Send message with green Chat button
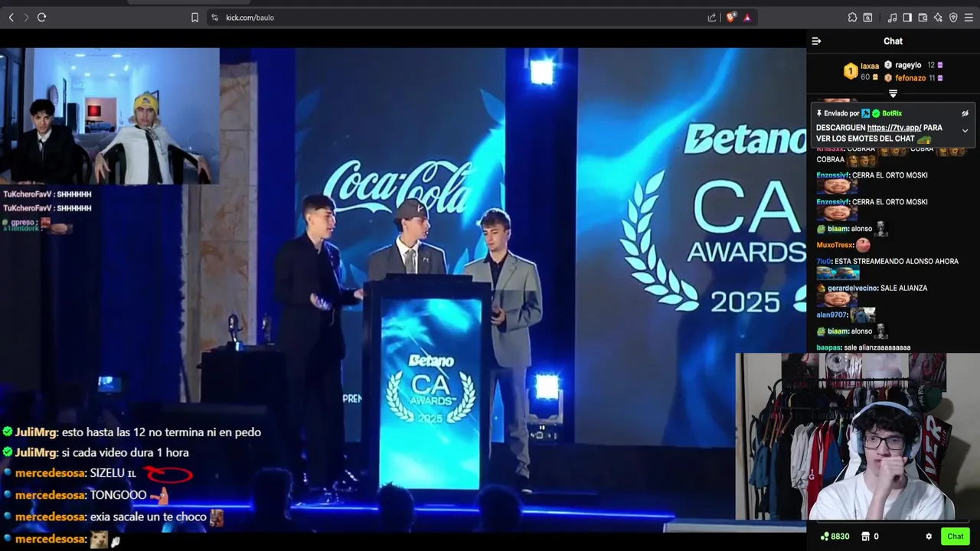This screenshot has height=551, width=980. (x=955, y=536)
